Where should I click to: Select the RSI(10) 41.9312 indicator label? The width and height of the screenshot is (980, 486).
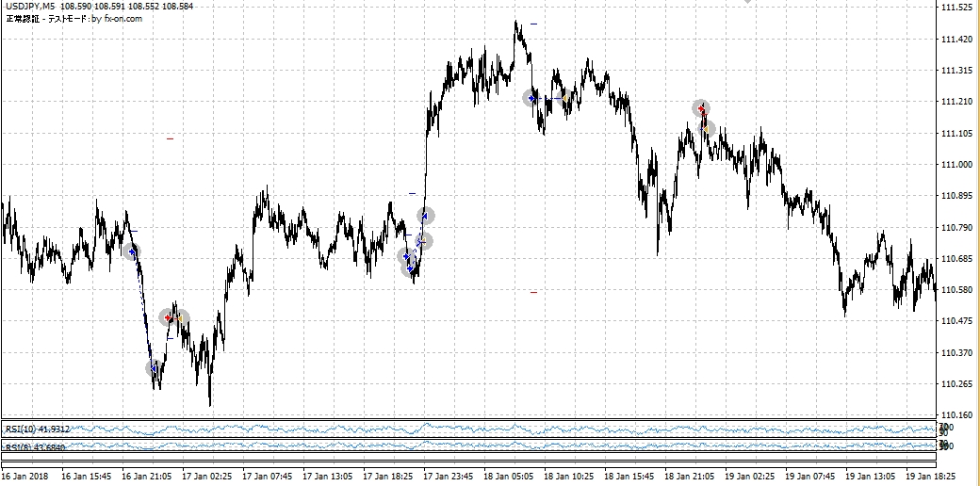tap(37, 429)
